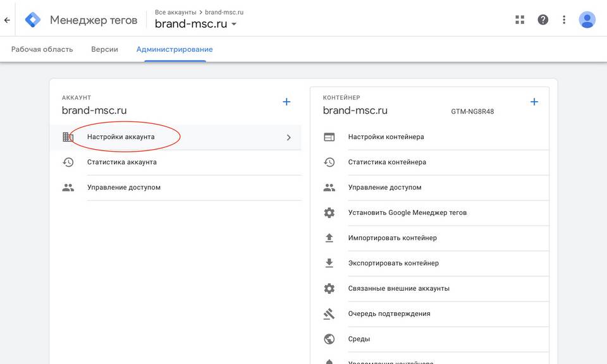Click the plus icon to create an account
Screen dimensions: 607x364
point(286,102)
